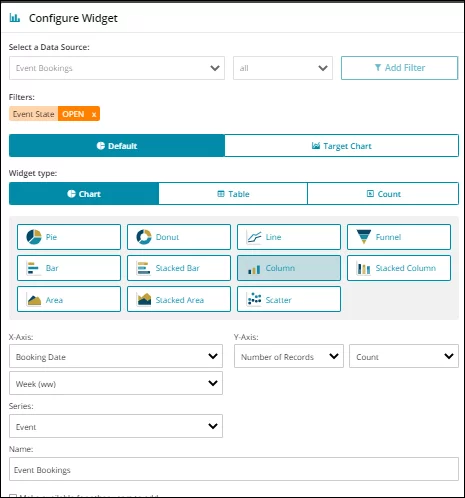Select the Stacked Bar chart type
Viewport: 465px width, 498px height.
179,268
